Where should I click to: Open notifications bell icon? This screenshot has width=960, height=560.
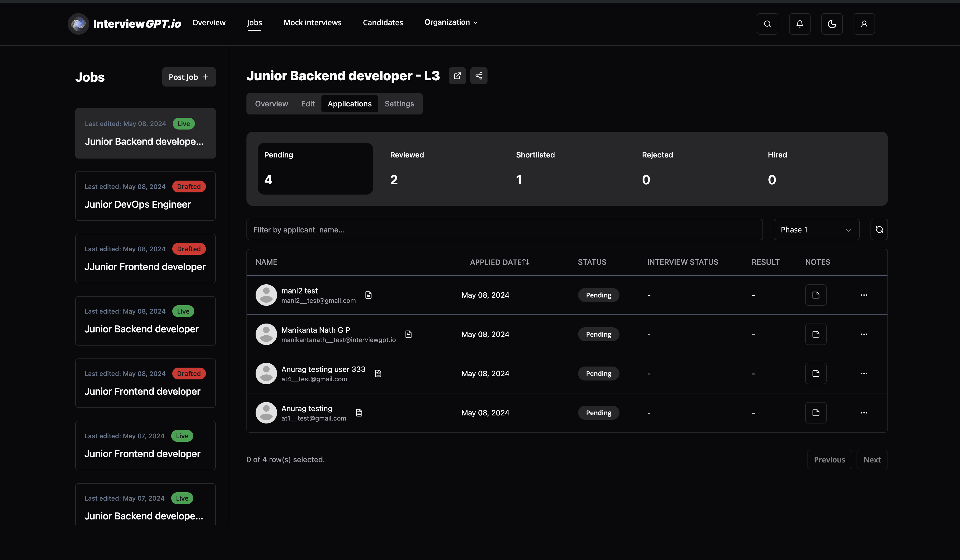(800, 24)
